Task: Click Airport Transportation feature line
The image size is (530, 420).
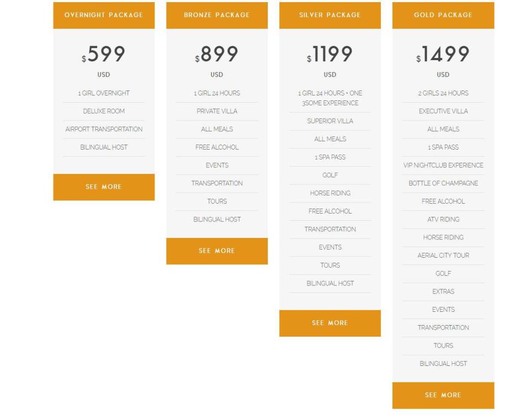Action: [104, 130]
